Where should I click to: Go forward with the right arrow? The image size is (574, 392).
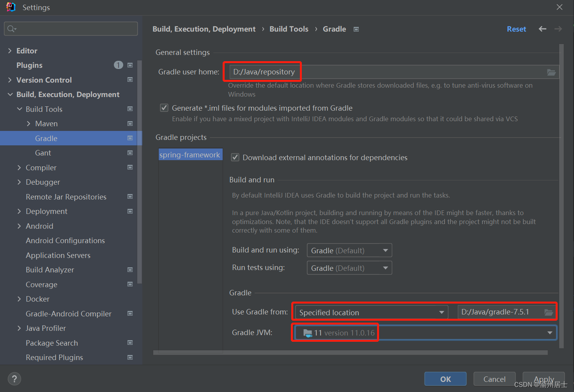pyautogui.click(x=558, y=29)
